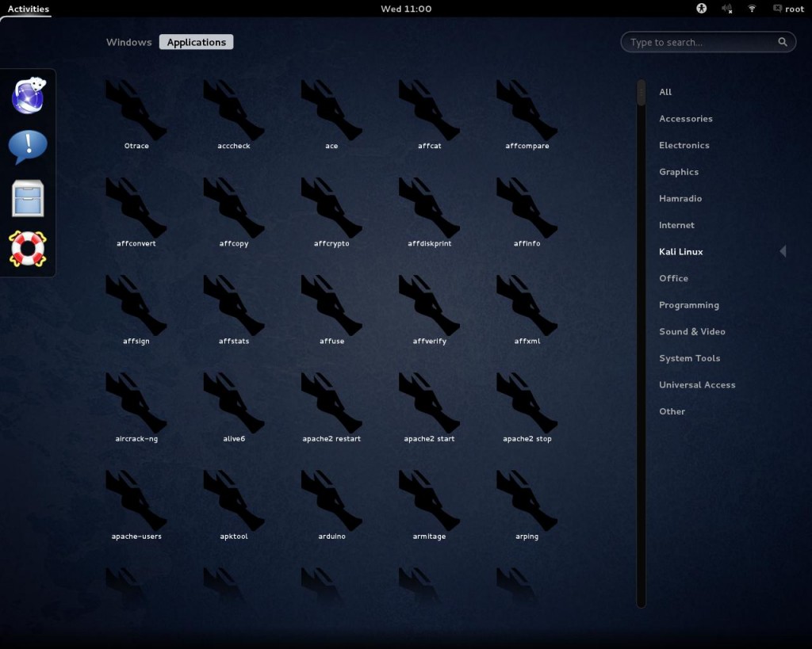The image size is (812, 649).
Task: Expand the root user menu
Action: click(x=787, y=9)
